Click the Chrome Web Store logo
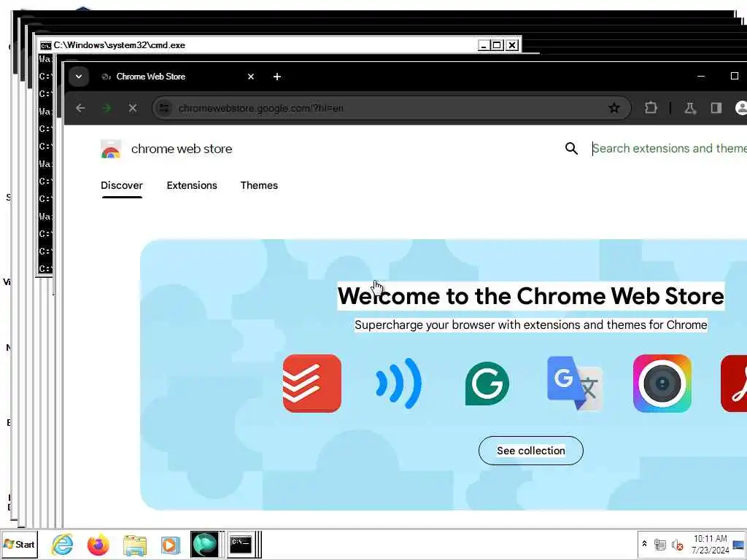This screenshot has width=747, height=560. click(x=111, y=149)
